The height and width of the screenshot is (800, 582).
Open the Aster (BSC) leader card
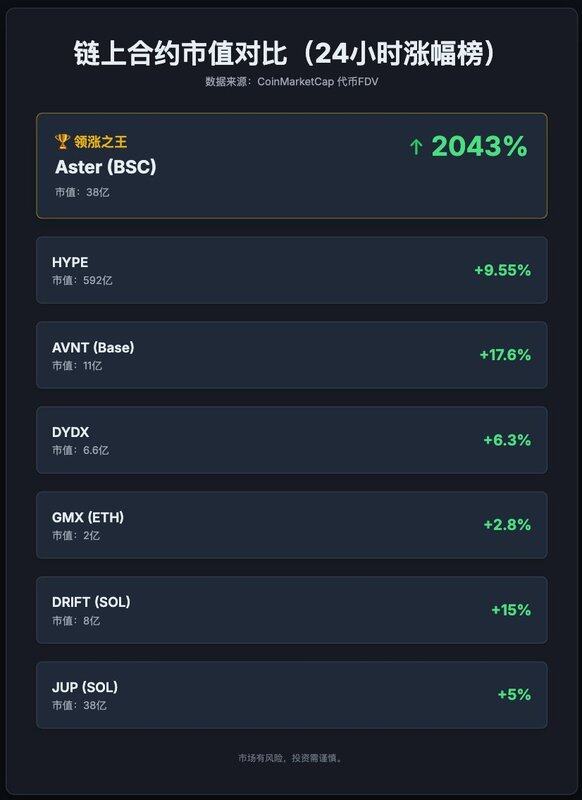[x=292, y=166]
